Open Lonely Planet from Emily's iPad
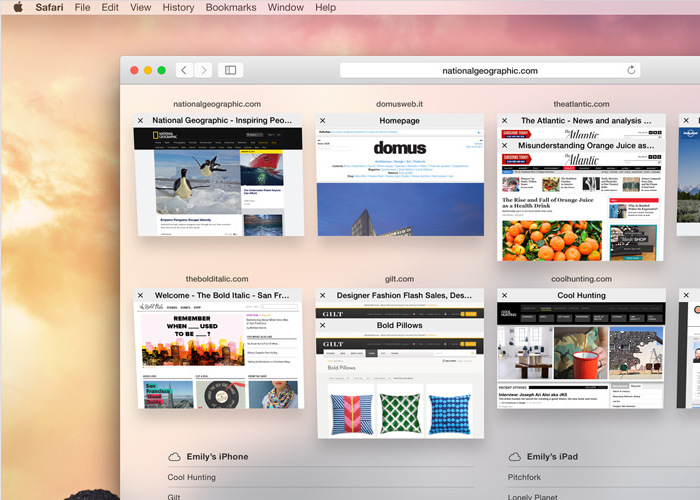700x500 pixels. click(x=604, y=495)
